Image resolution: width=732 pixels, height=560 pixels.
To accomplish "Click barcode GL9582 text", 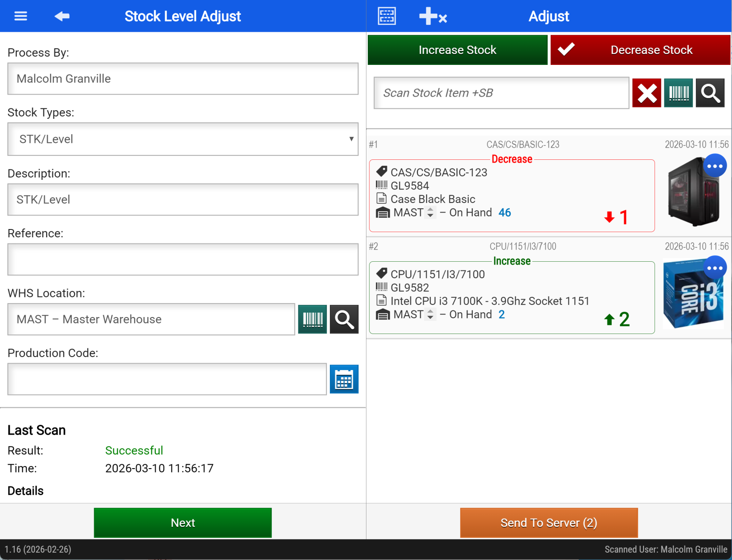I will coord(410,288).
